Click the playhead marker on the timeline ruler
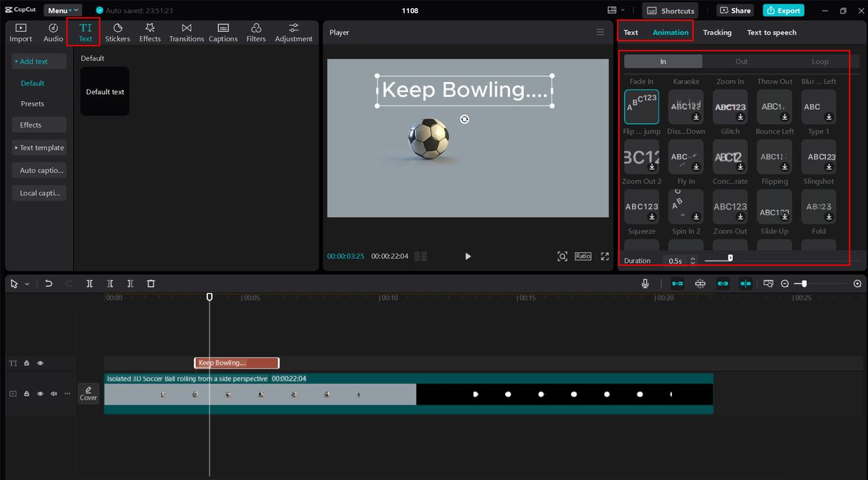 coord(210,297)
